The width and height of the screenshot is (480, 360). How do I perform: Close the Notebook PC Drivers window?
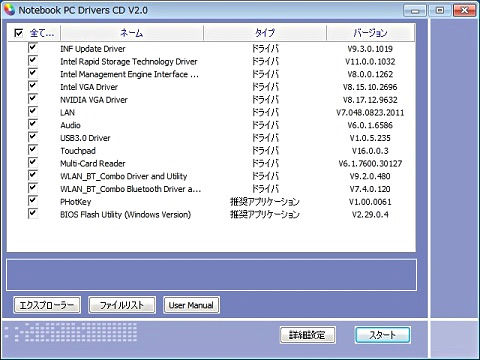pyautogui.click(x=465, y=11)
